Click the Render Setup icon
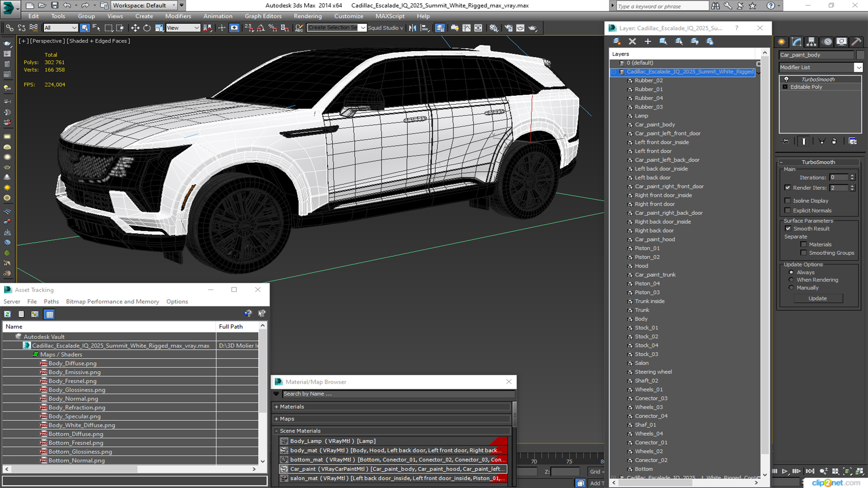 click(509, 28)
